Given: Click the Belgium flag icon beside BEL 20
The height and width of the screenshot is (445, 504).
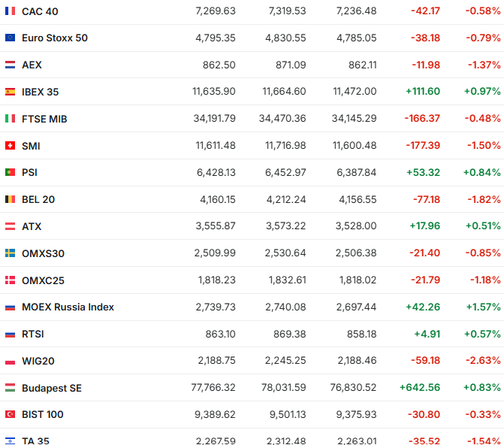Looking at the screenshot, I should point(10,199).
